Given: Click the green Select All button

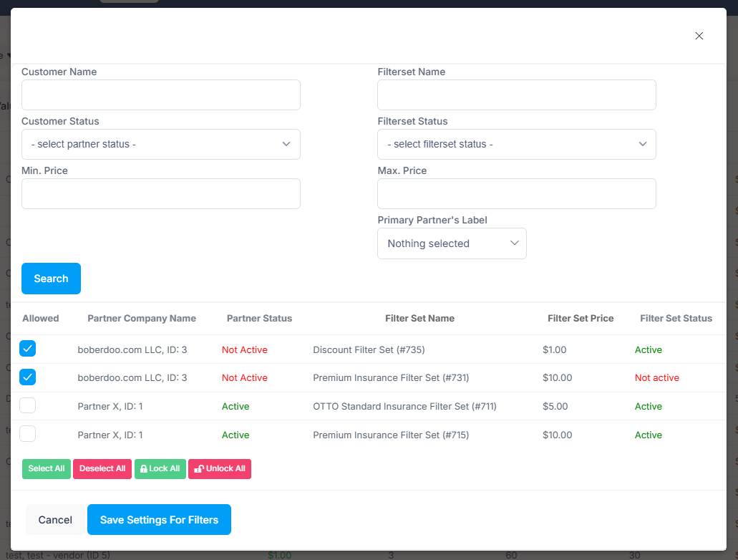Looking at the screenshot, I should (x=47, y=469).
